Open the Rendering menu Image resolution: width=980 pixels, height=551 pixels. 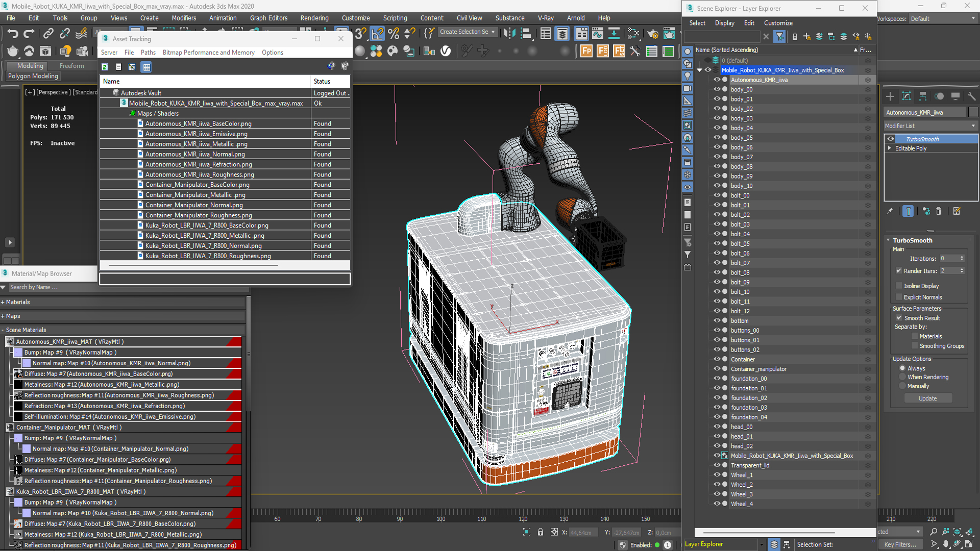click(x=314, y=18)
